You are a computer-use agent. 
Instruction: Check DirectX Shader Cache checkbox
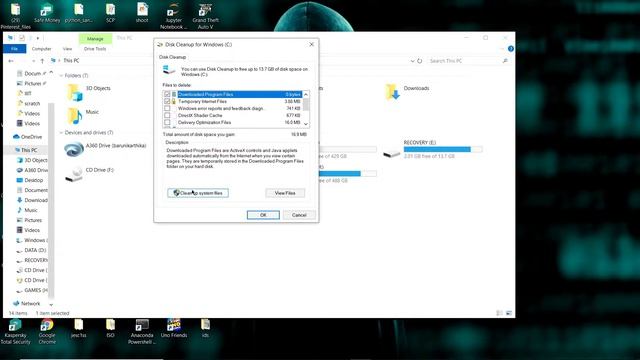click(167, 115)
